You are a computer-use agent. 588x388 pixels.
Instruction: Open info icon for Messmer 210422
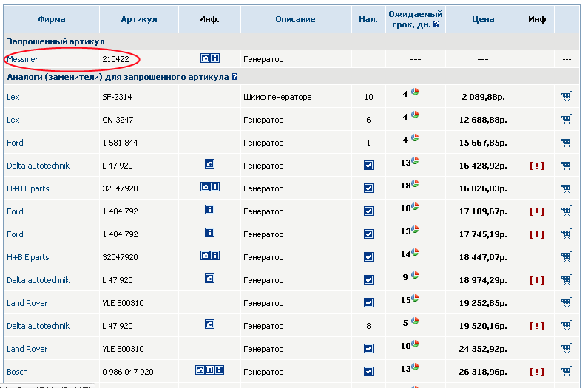click(215, 58)
